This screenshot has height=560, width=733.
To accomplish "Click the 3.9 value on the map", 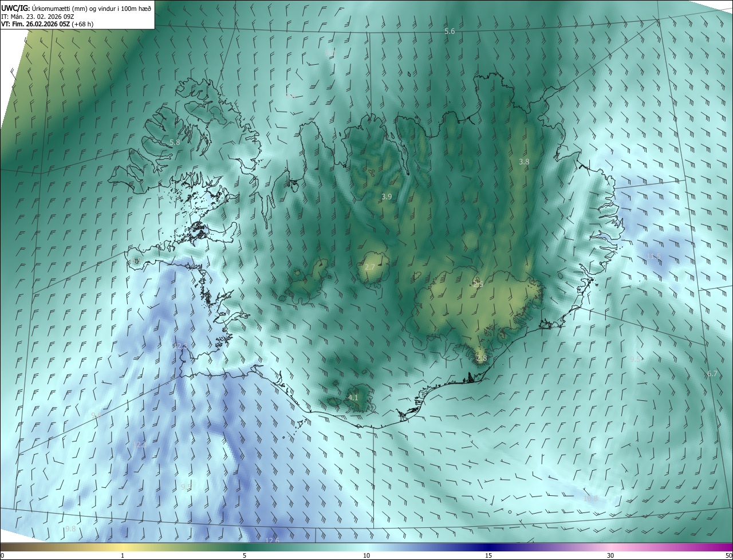I will pyautogui.click(x=387, y=197).
